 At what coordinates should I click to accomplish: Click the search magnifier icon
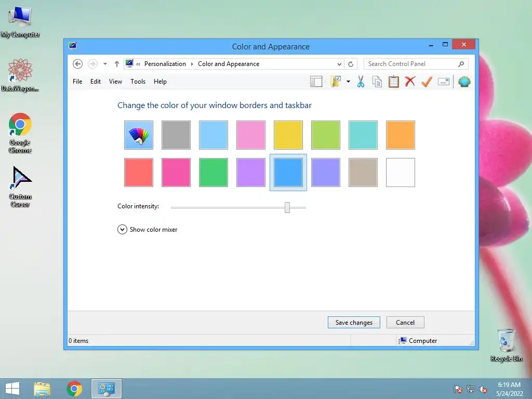[x=461, y=64]
